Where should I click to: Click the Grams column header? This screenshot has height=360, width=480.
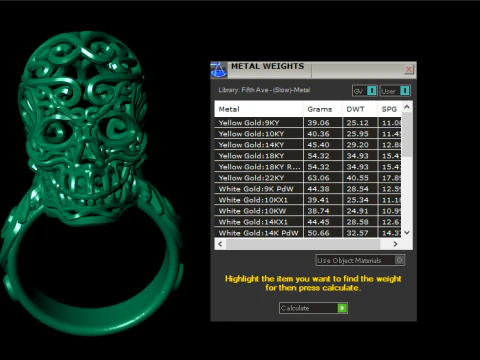(323, 109)
